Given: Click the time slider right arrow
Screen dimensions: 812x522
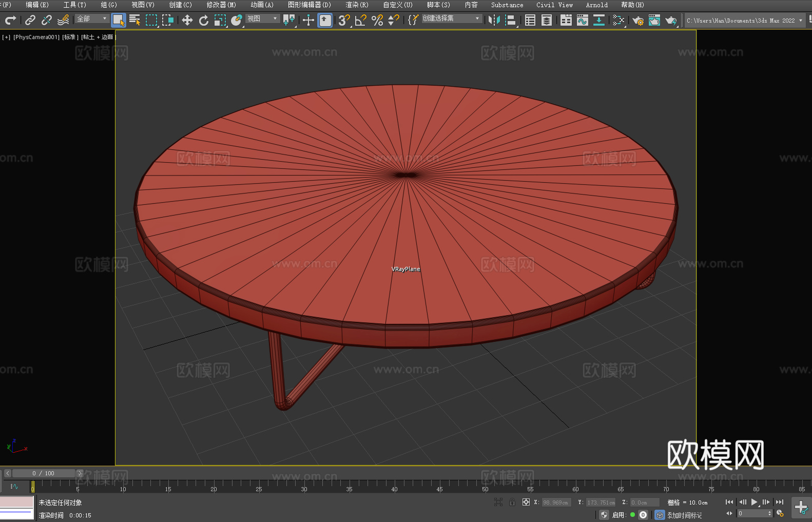Looking at the screenshot, I should (x=80, y=473).
